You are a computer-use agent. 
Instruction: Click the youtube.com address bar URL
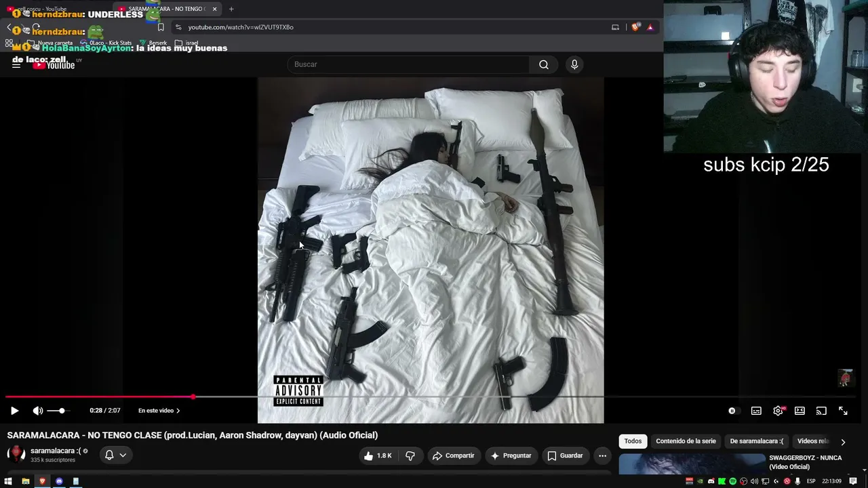point(241,27)
